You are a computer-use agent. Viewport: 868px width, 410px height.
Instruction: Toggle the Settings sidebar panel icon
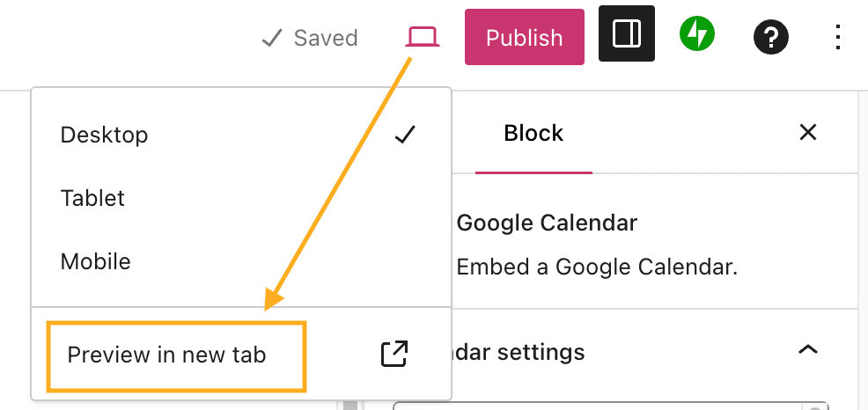point(627,35)
